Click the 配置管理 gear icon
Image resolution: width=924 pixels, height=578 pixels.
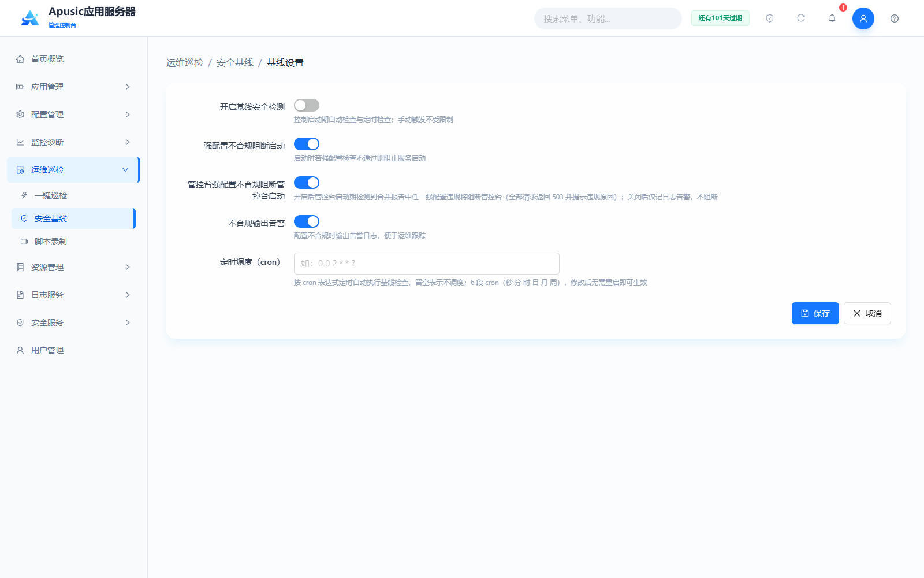tap(20, 114)
